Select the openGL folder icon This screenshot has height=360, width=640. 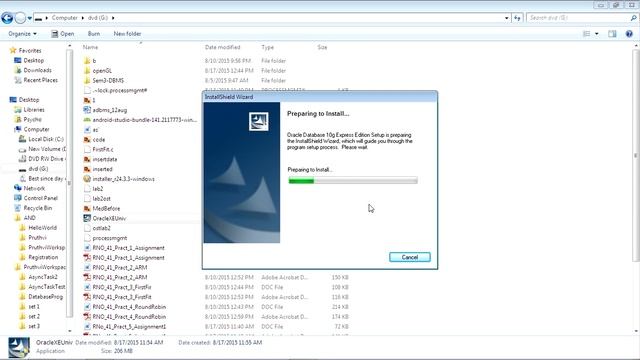click(87, 71)
